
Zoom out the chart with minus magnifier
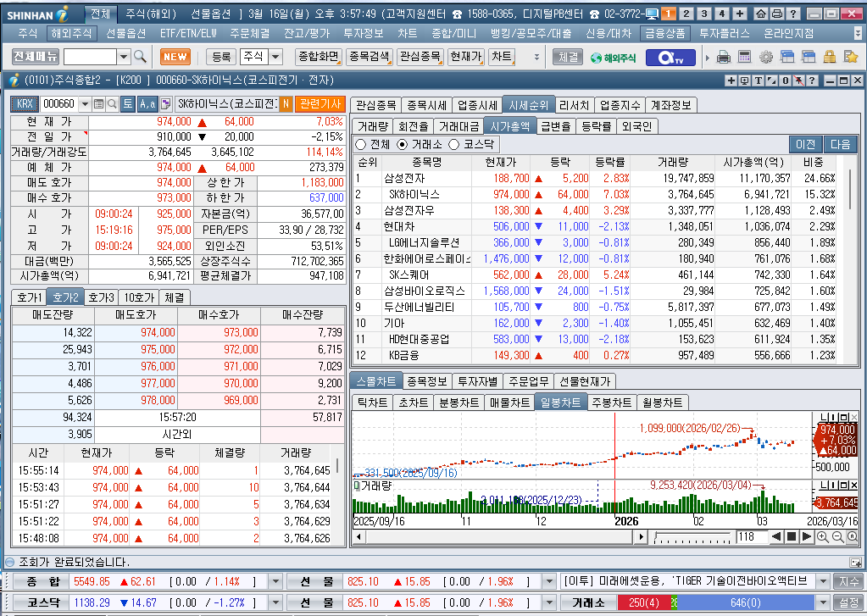point(837,536)
